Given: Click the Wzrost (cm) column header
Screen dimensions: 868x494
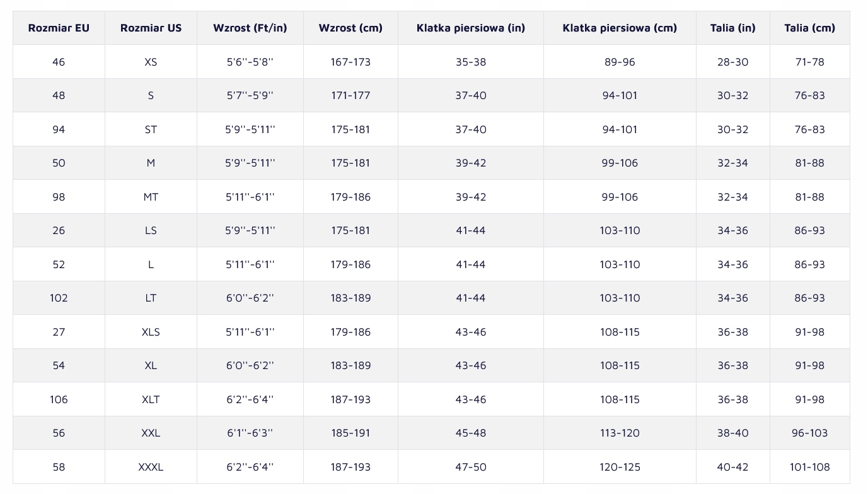Looking at the screenshot, I should (x=350, y=28).
